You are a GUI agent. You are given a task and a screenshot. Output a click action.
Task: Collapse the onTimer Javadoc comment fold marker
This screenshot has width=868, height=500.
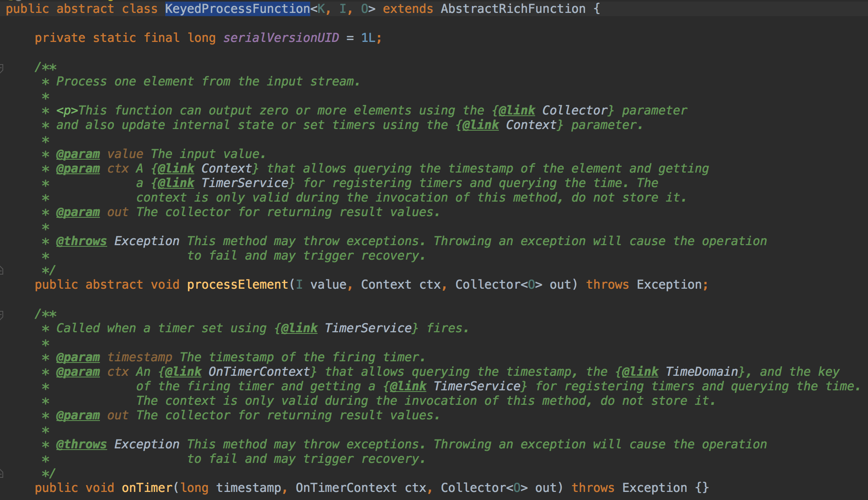pos(2,315)
